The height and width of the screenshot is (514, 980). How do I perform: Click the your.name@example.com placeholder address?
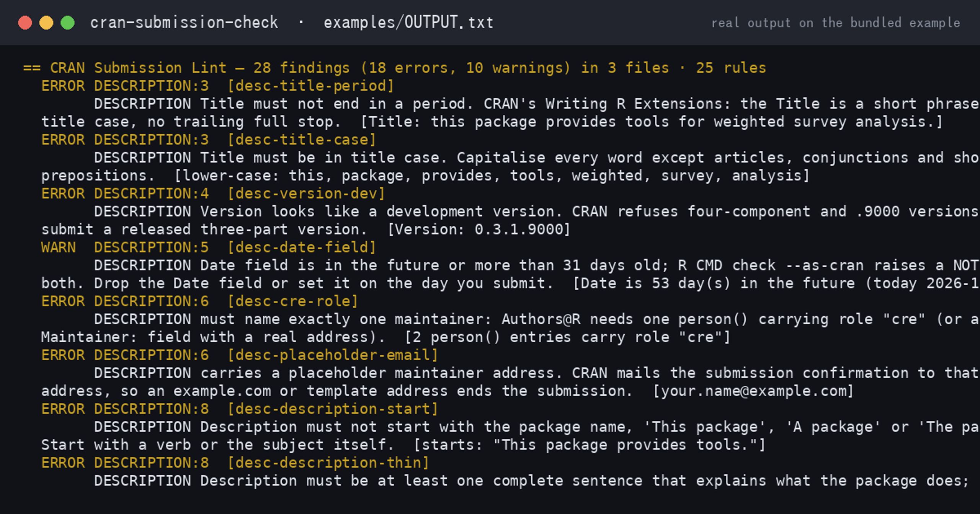753,391
